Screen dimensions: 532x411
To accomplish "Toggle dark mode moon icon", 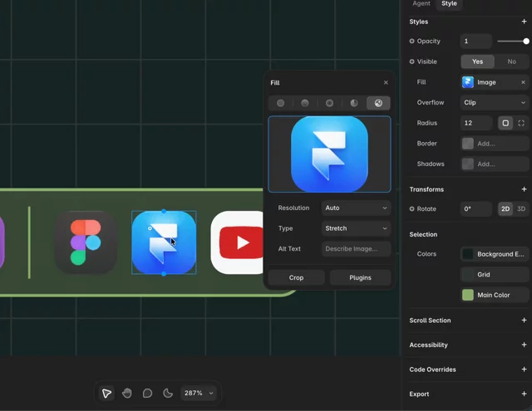I will coord(168,393).
